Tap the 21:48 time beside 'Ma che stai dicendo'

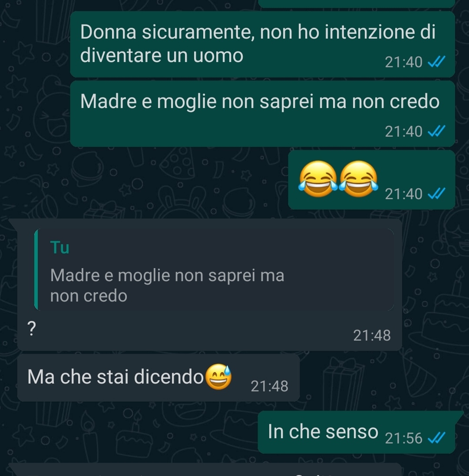[269, 386]
